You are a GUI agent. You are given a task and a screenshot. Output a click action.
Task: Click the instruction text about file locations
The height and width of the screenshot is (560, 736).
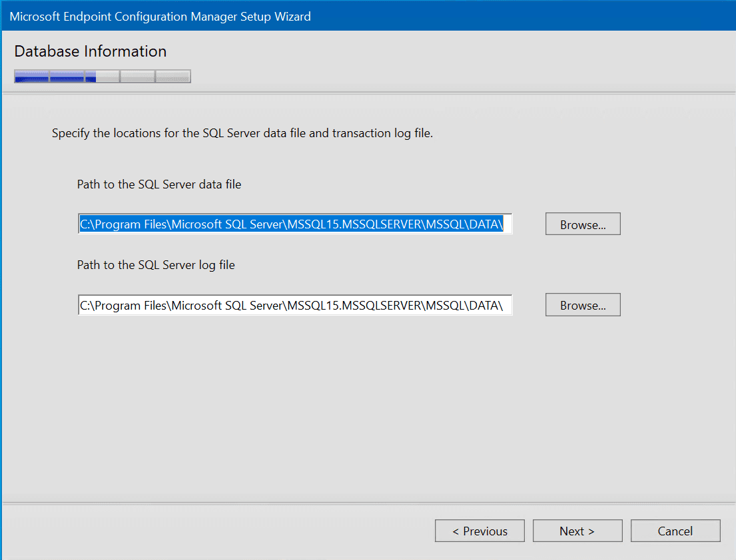tap(243, 133)
